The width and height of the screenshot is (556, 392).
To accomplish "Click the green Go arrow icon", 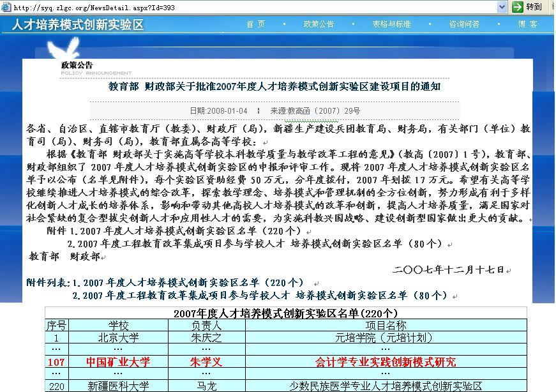I will [x=518, y=7].
